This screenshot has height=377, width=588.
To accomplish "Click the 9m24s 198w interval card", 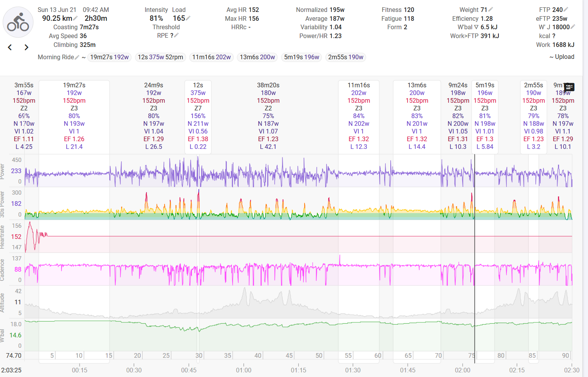I will [x=458, y=115].
